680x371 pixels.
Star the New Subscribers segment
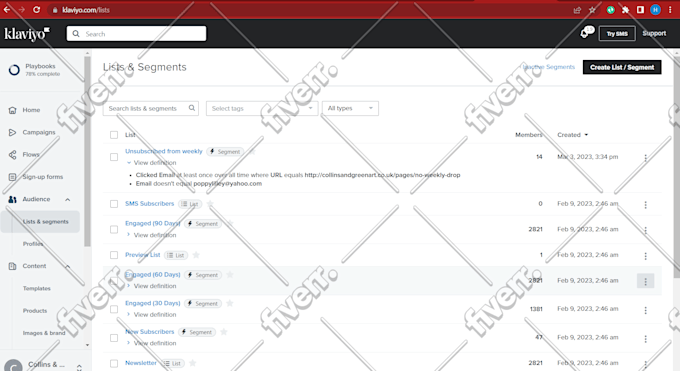[x=224, y=332]
